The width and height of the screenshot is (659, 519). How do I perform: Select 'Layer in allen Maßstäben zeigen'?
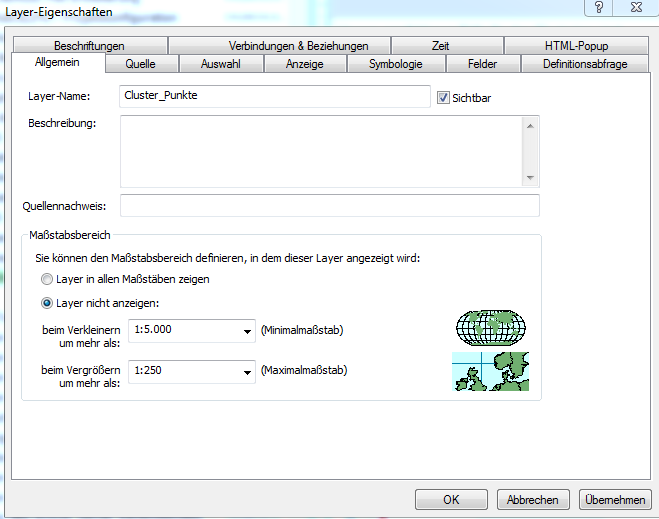(x=47, y=279)
